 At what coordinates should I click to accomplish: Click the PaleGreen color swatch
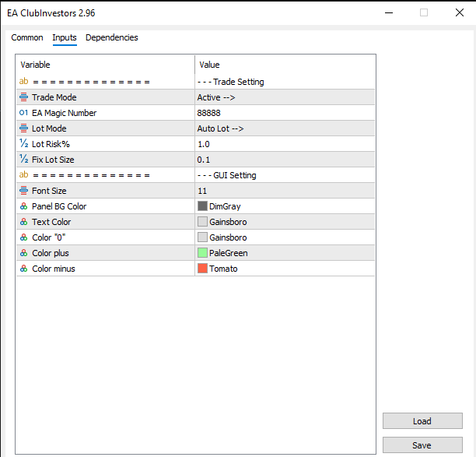pos(203,253)
